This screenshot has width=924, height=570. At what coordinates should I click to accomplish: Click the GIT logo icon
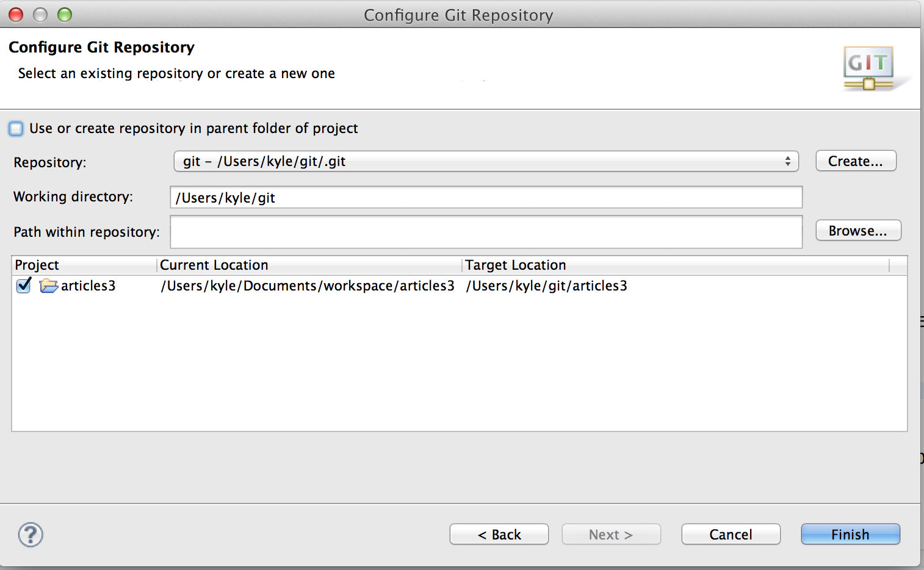pyautogui.click(x=869, y=68)
